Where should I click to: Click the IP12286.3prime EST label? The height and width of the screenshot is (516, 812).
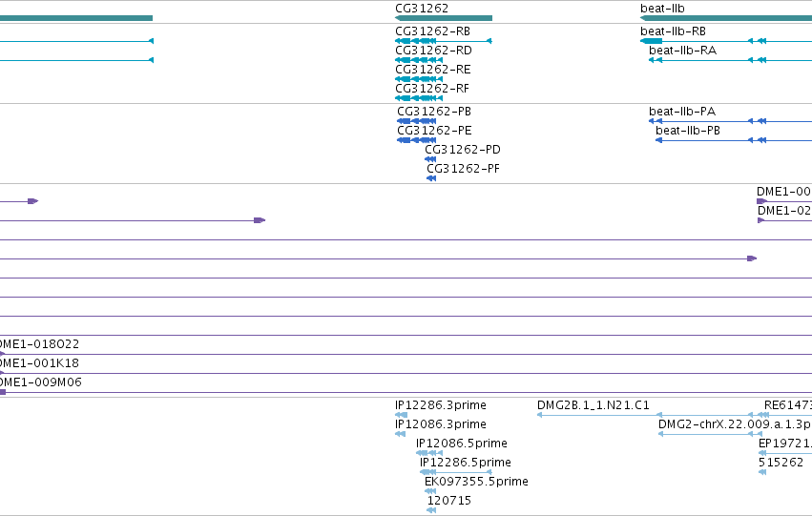pos(441,405)
